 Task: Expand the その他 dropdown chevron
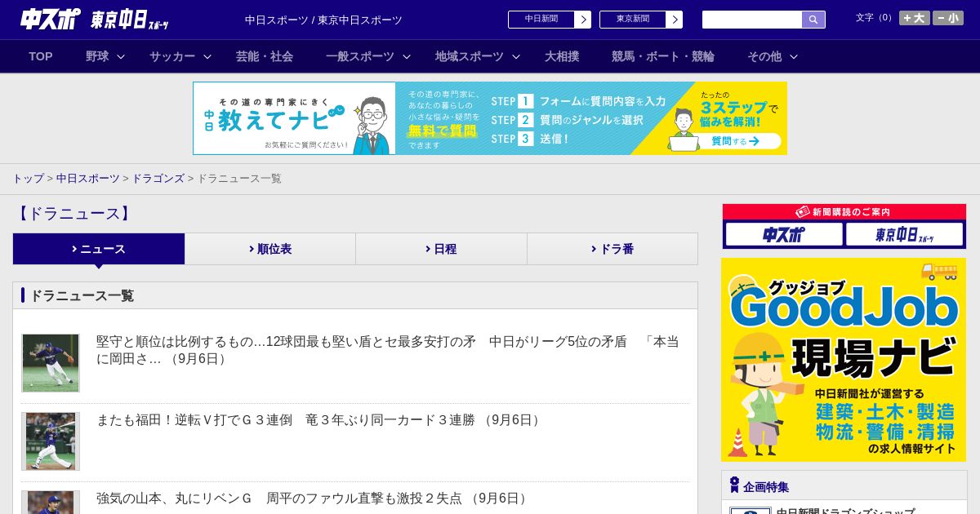(x=794, y=56)
